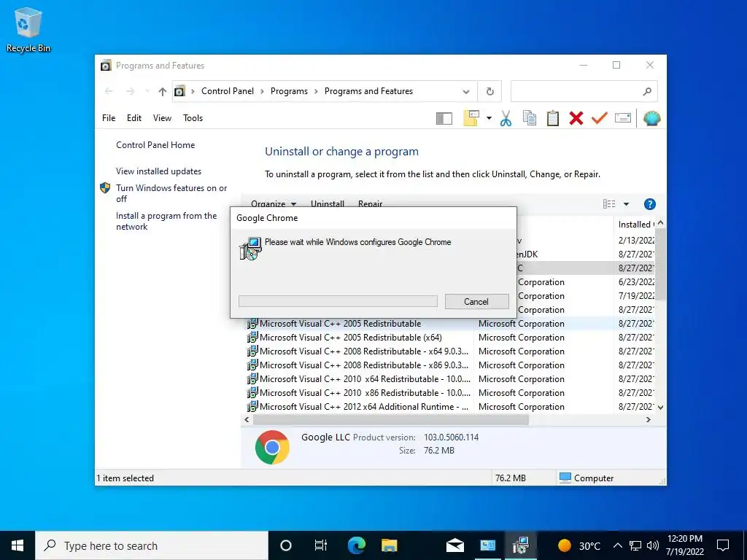Click the Installed On column header
The width and height of the screenshot is (747, 560).
pyautogui.click(x=636, y=225)
